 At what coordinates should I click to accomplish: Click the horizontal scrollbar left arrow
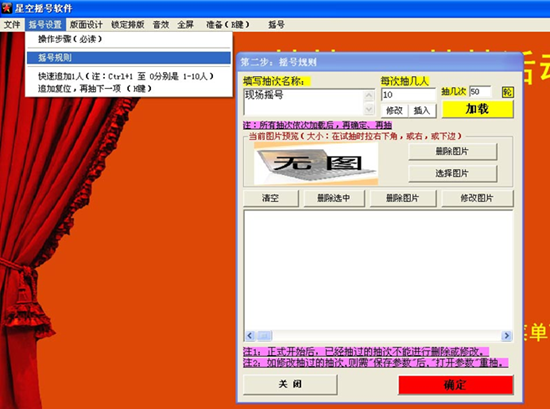(x=250, y=336)
